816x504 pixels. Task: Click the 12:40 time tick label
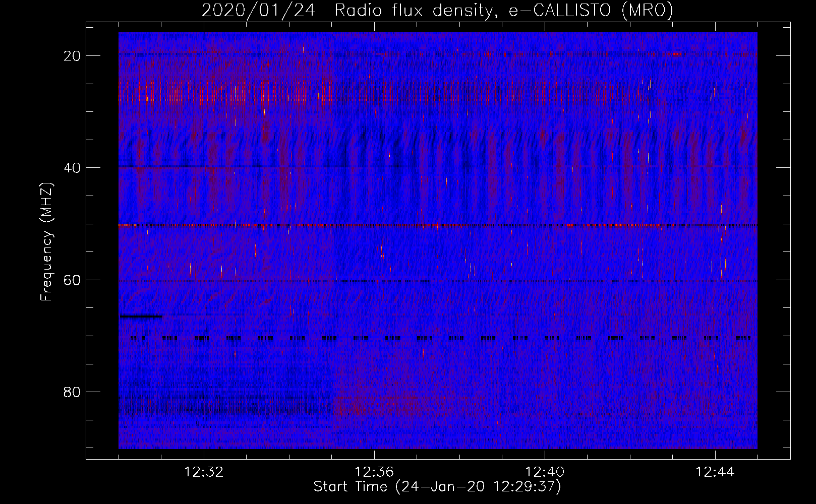point(545,472)
